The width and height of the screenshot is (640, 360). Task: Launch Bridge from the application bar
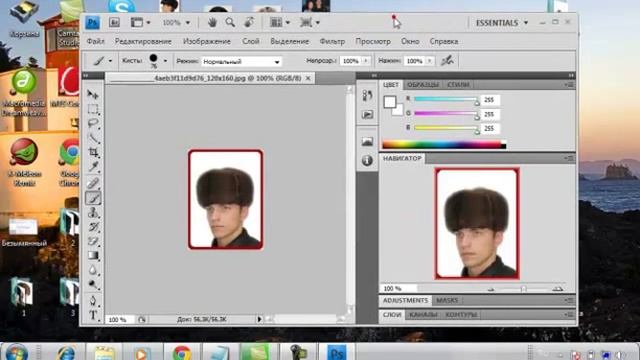click(114, 22)
